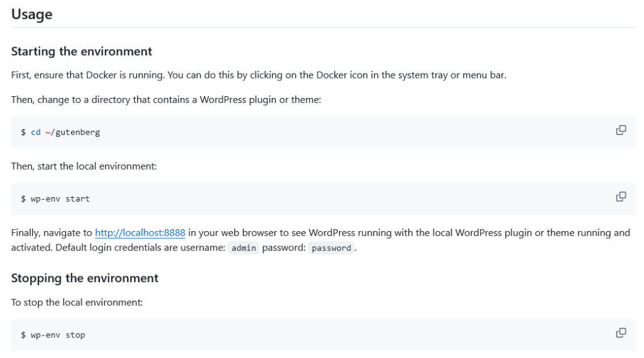Select the admin username inline code

(x=243, y=248)
